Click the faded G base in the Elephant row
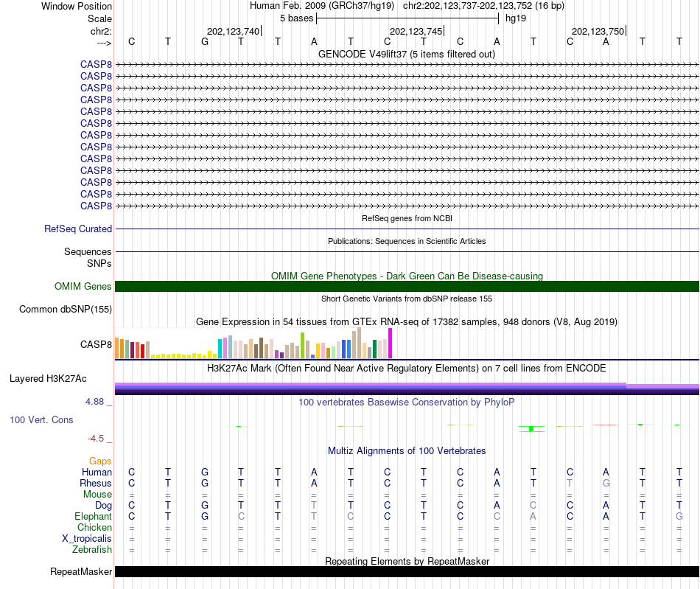Viewport: 700px width, 589px height. coord(679,516)
